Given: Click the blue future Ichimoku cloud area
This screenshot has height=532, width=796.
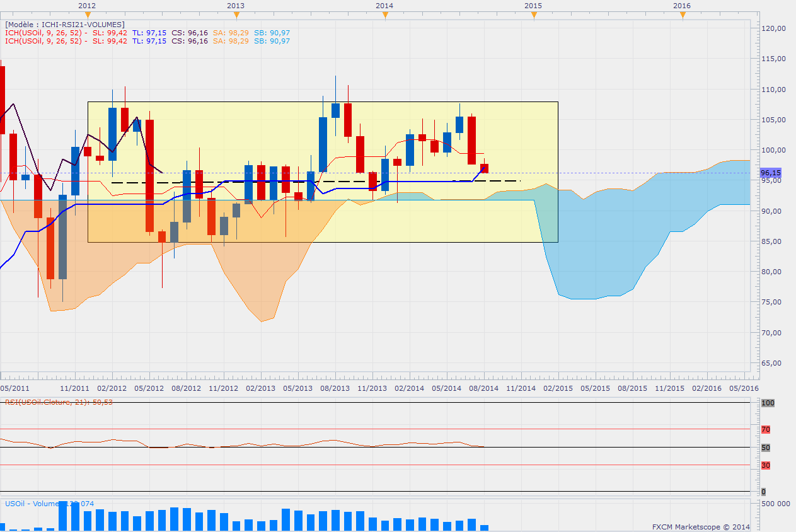Looking at the screenshot, I should click(x=630, y=240).
